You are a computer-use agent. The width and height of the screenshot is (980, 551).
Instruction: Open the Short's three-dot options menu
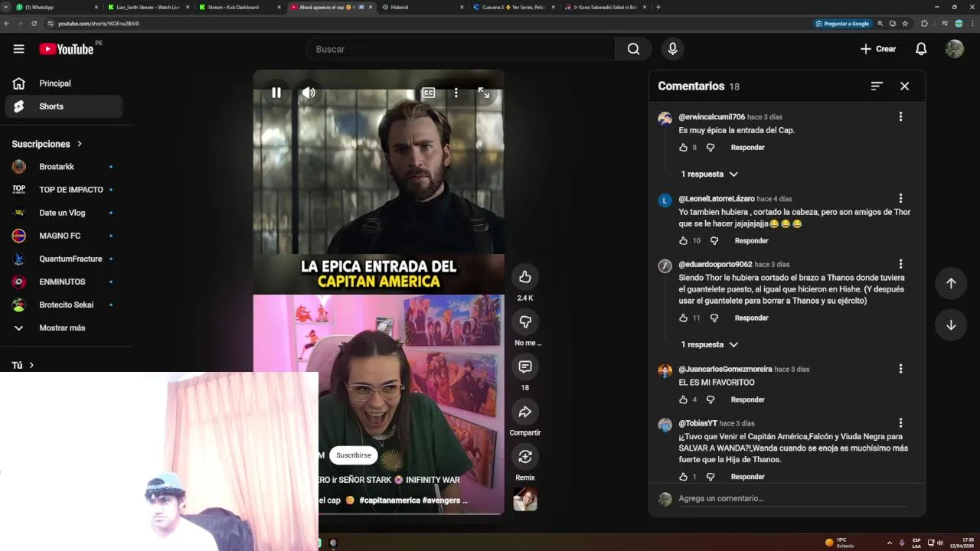(456, 93)
